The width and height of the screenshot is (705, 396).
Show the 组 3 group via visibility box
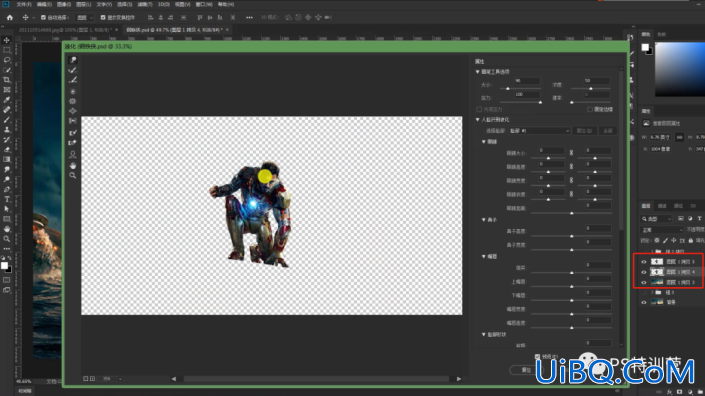[x=643, y=293]
